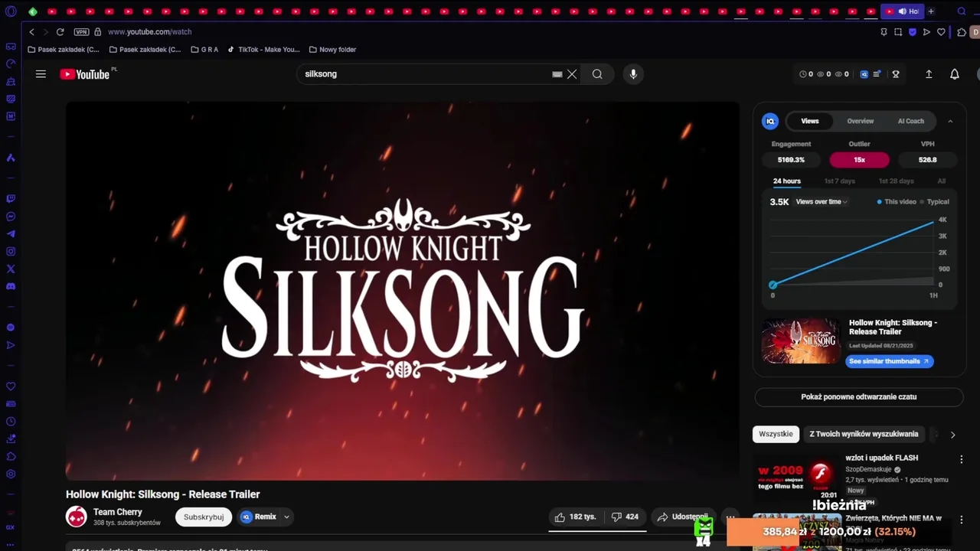Screen dimensions: 980x551
Task: Reload the page
Action: pos(60,32)
